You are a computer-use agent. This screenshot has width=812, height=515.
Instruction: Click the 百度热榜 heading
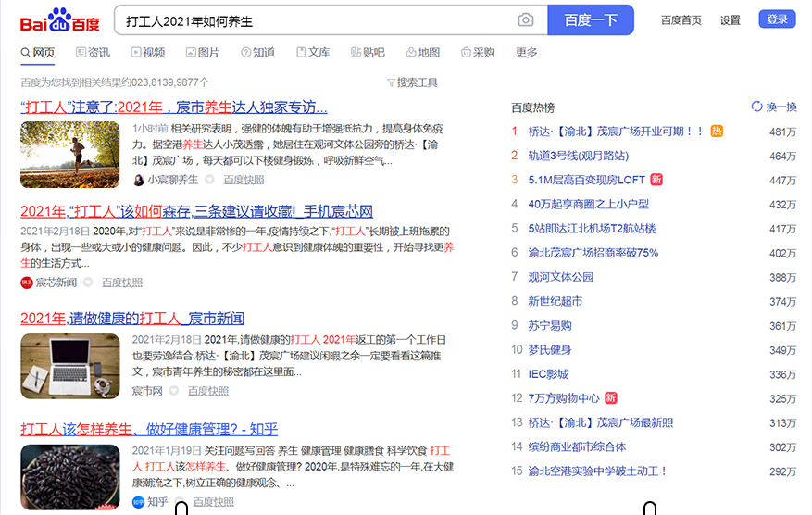(533, 107)
